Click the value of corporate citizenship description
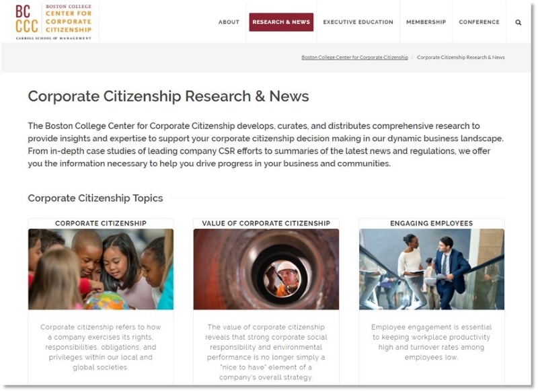Viewport: 538px width, 392px height. [x=266, y=352]
